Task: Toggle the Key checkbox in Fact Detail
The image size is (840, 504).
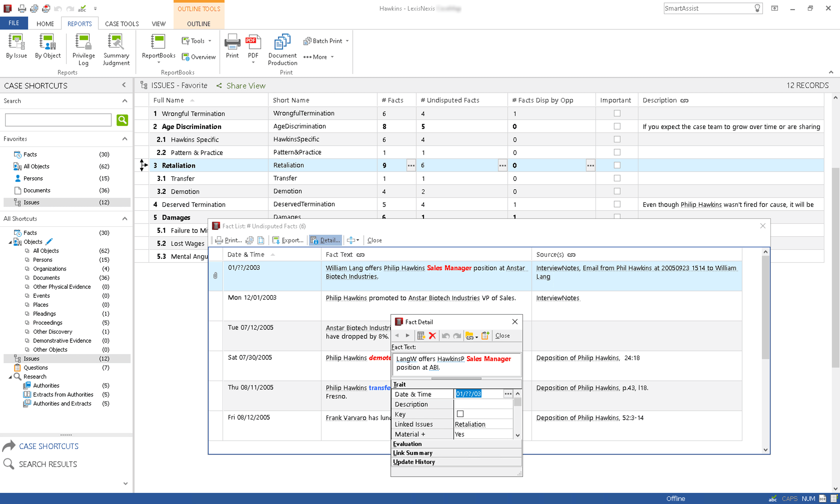Action: 460,414
